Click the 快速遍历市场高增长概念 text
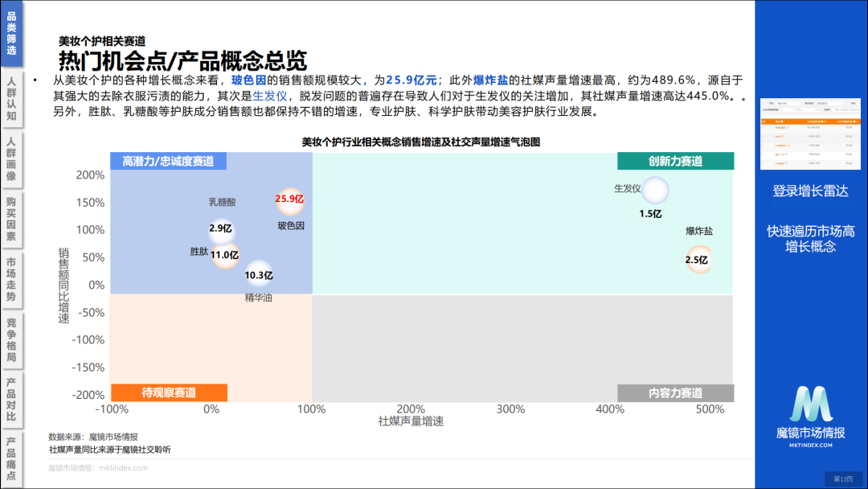Screen dimensions: 868x489 (810, 239)
